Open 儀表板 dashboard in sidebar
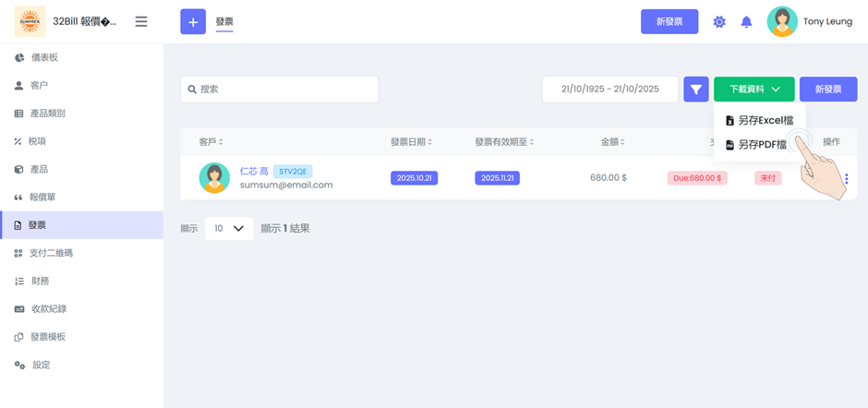 pyautogui.click(x=44, y=57)
